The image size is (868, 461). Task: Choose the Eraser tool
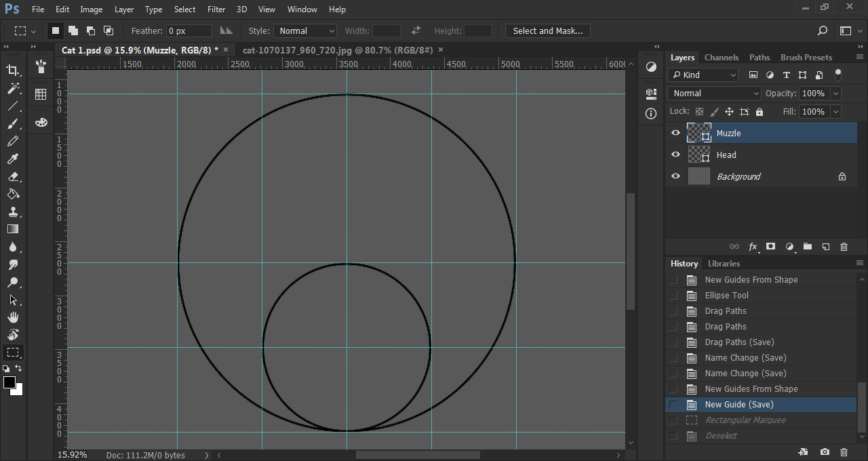click(13, 176)
